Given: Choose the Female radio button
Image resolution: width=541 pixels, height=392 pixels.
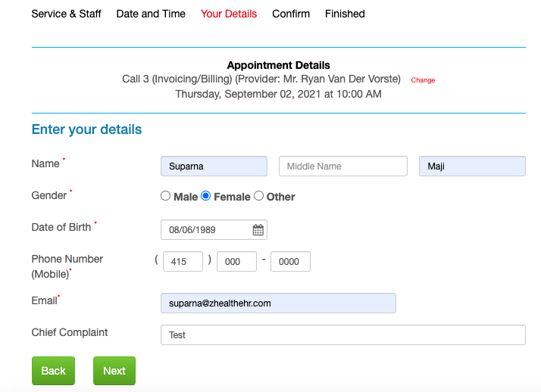Looking at the screenshot, I should tap(205, 196).
